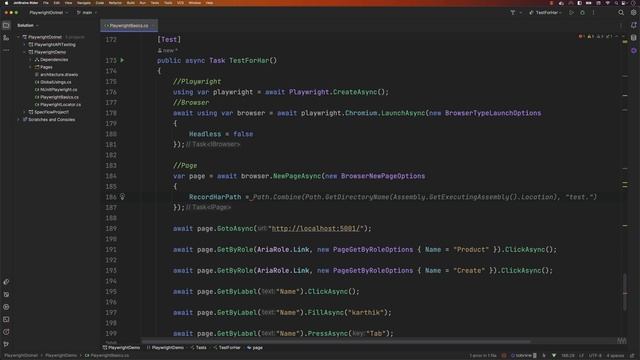Open the Notifications bell icon
This screenshot has width=640, height=360.
[x=633, y=25]
